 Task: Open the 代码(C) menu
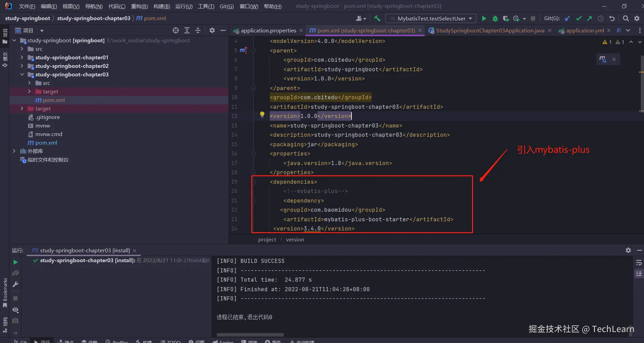pyautogui.click(x=117, y=6)
